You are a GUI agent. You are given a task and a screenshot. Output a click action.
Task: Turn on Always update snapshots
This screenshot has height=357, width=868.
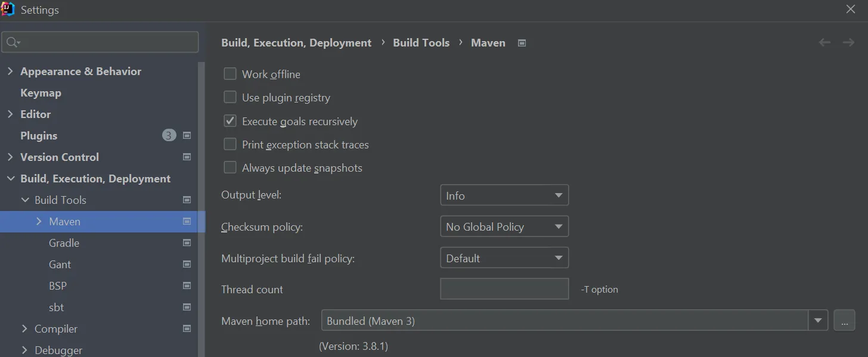[230, 167]
